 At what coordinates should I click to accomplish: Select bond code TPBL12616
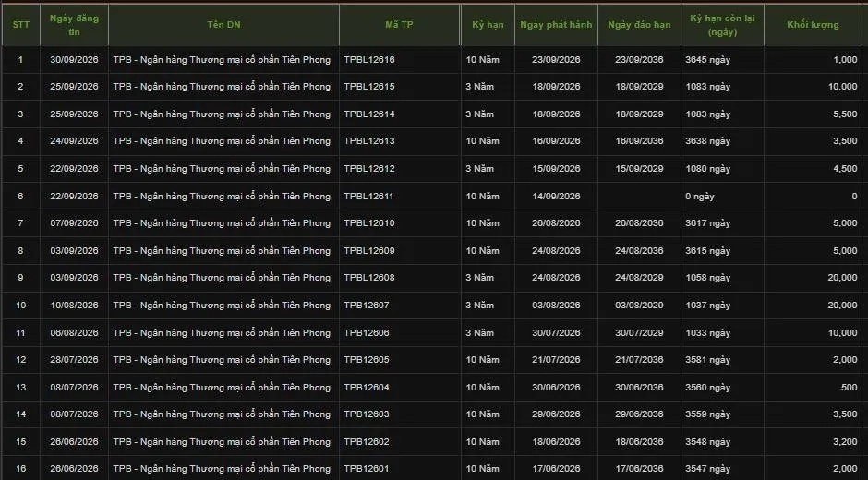click(x=369, y=60)
